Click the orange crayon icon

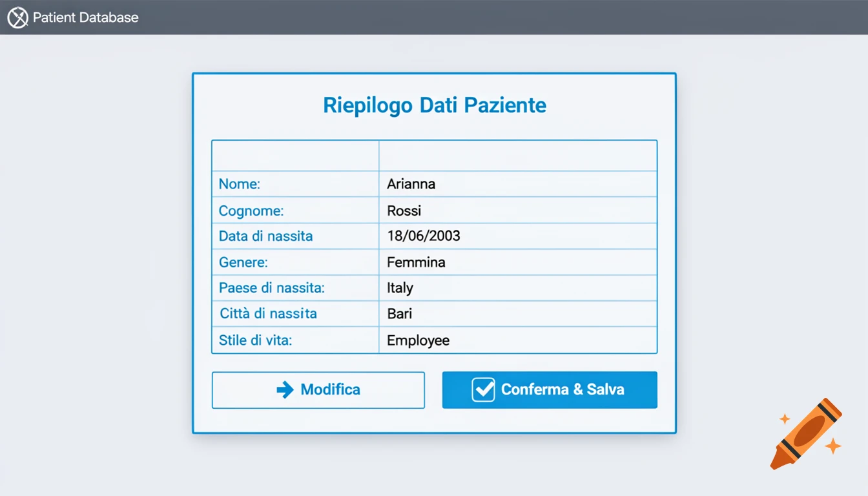click(x=807, y=433)
